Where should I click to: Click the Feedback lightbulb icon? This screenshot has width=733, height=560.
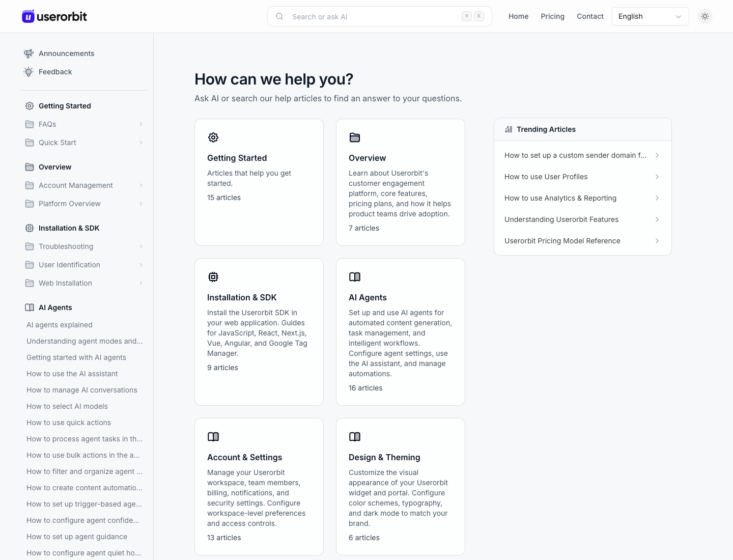coord(29,72)
